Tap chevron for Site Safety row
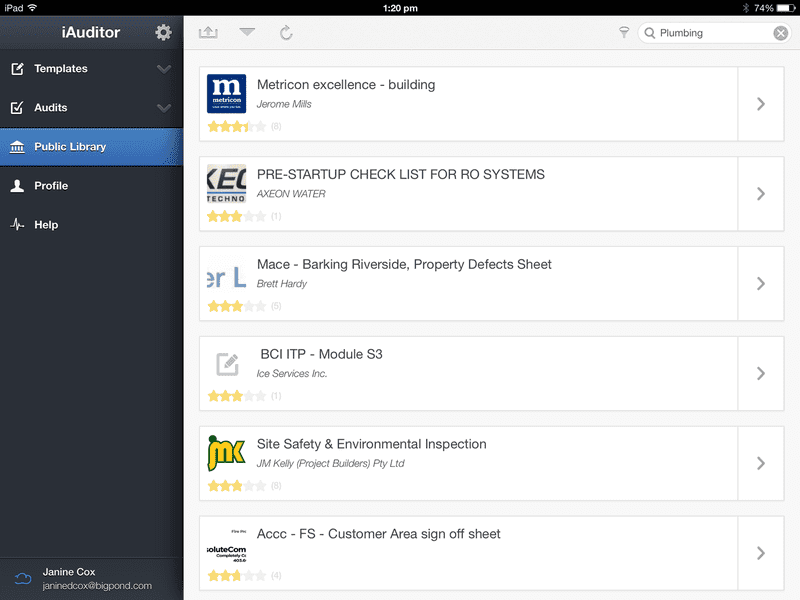Viewport: 800px width, 600px height. 761,463
